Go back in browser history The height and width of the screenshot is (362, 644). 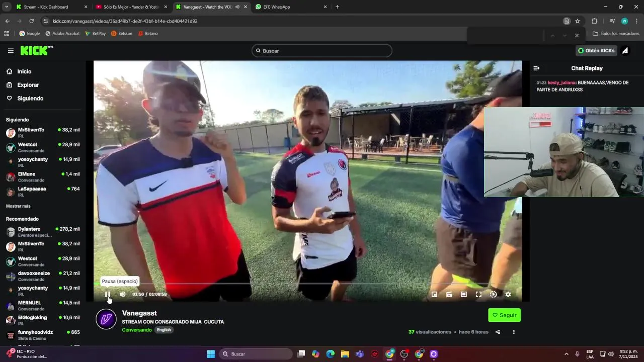7,21
